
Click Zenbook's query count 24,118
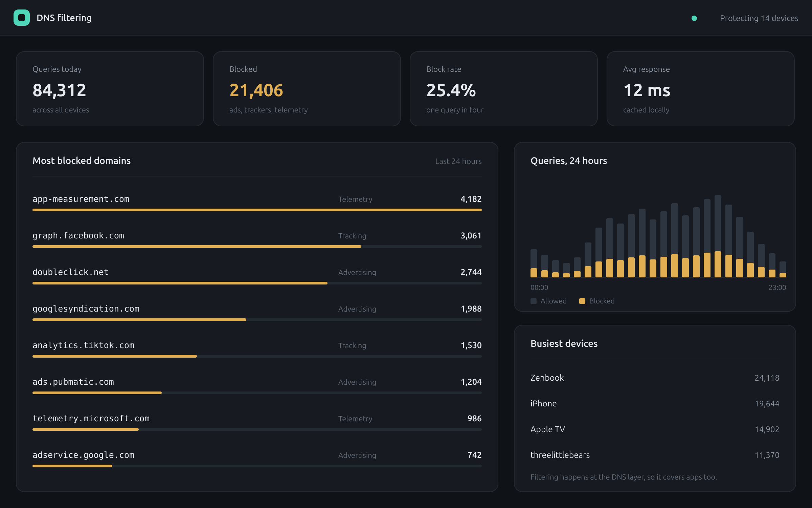point(767,378)
